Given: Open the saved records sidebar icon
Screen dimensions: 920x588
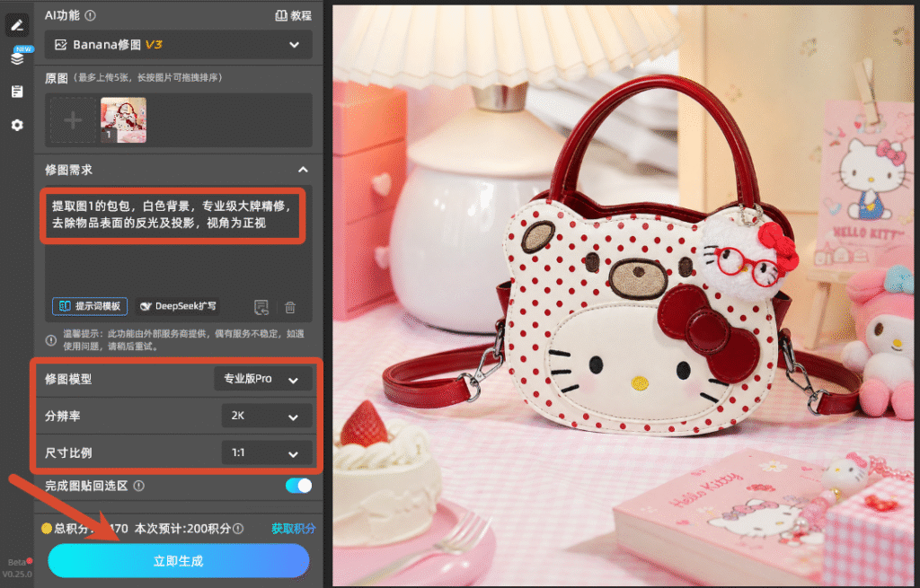Looking at the screenshot, I should click(x=17, y=92).
